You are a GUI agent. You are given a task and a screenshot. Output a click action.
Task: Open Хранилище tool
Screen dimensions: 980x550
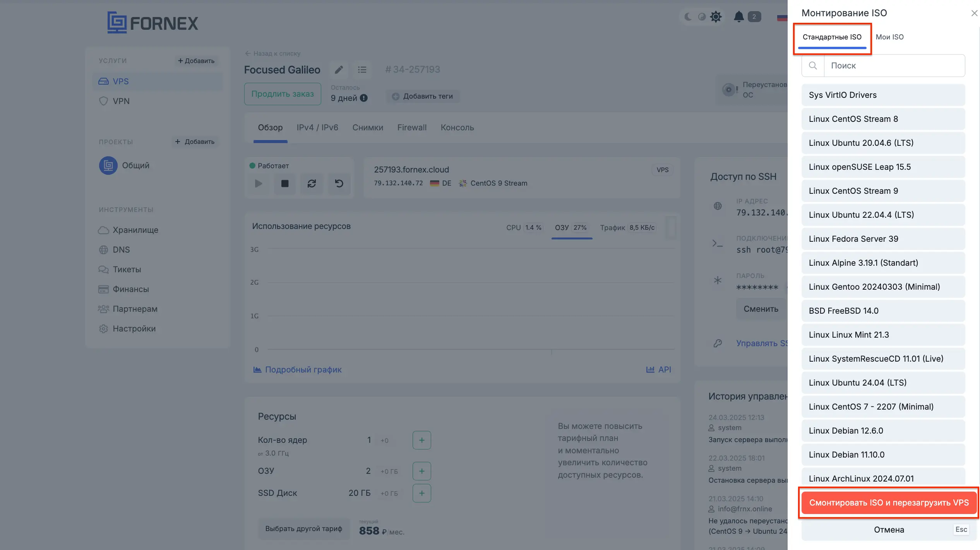pyautogui.click(x=128, y=230)
